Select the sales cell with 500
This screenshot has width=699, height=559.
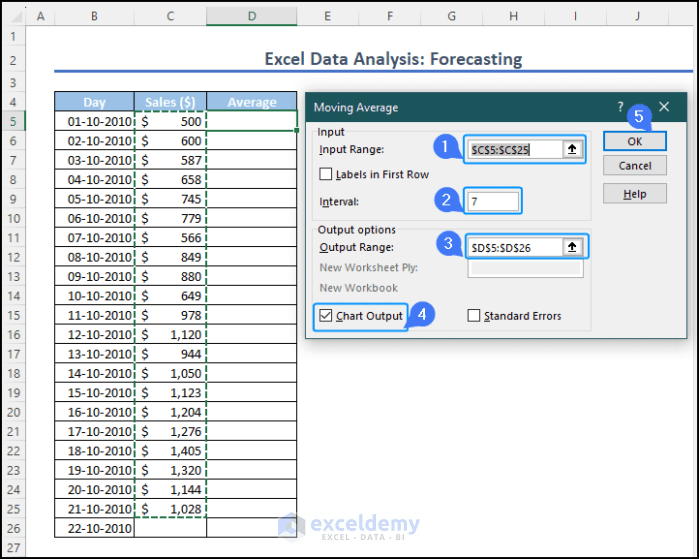pyautogui.click(x=170, y=121)
